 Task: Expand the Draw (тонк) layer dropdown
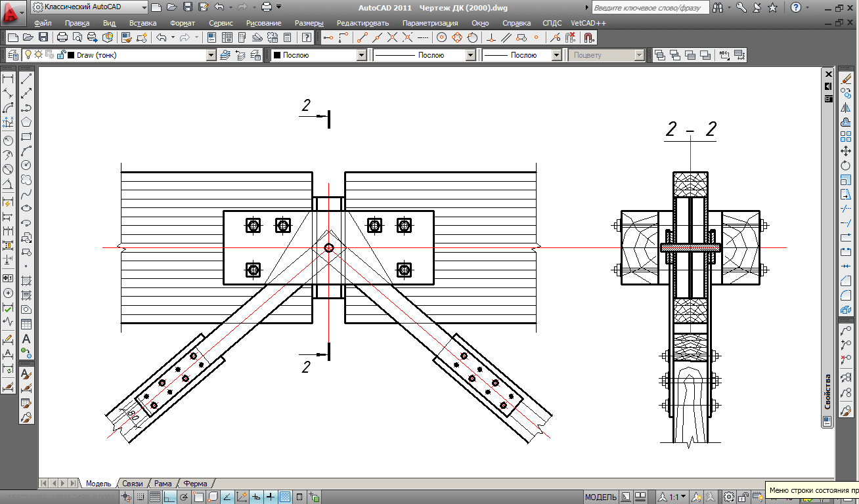click(x=211, y=55)
